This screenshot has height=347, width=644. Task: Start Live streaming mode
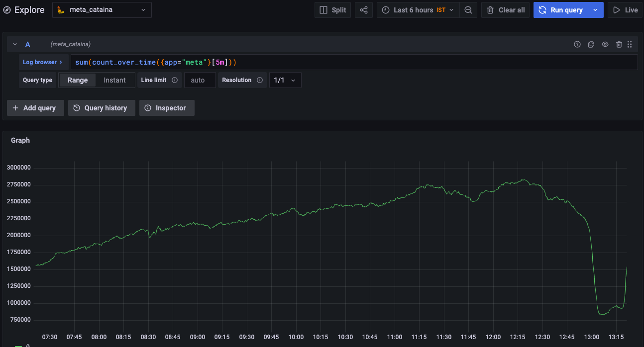coord(625,10)
